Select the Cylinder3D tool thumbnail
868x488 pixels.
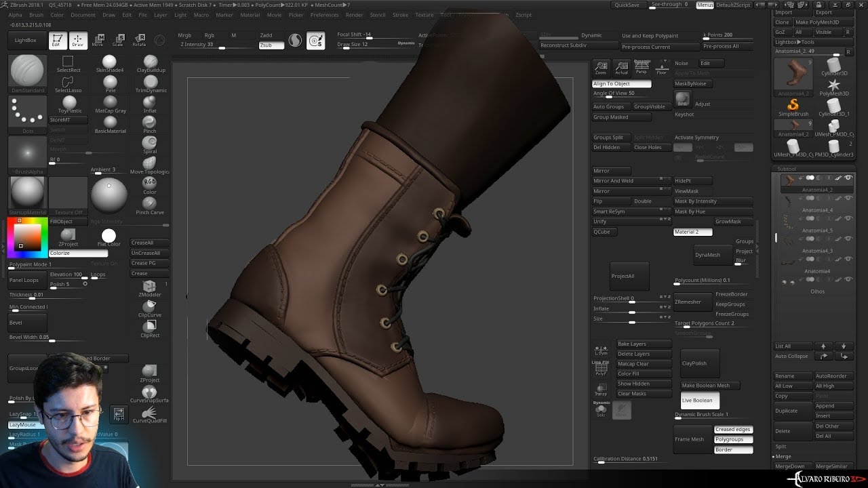click(834, 66)
